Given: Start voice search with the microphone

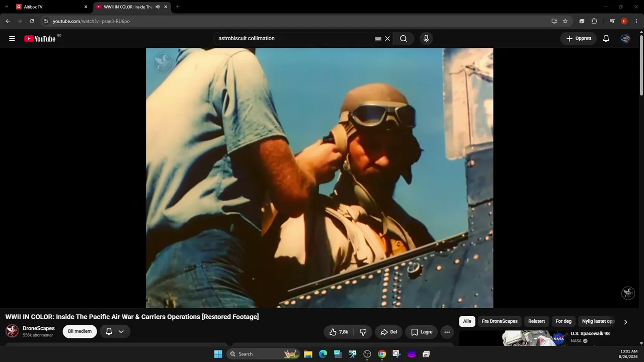Looking at the screenshot, I should (x=426, y=39).
